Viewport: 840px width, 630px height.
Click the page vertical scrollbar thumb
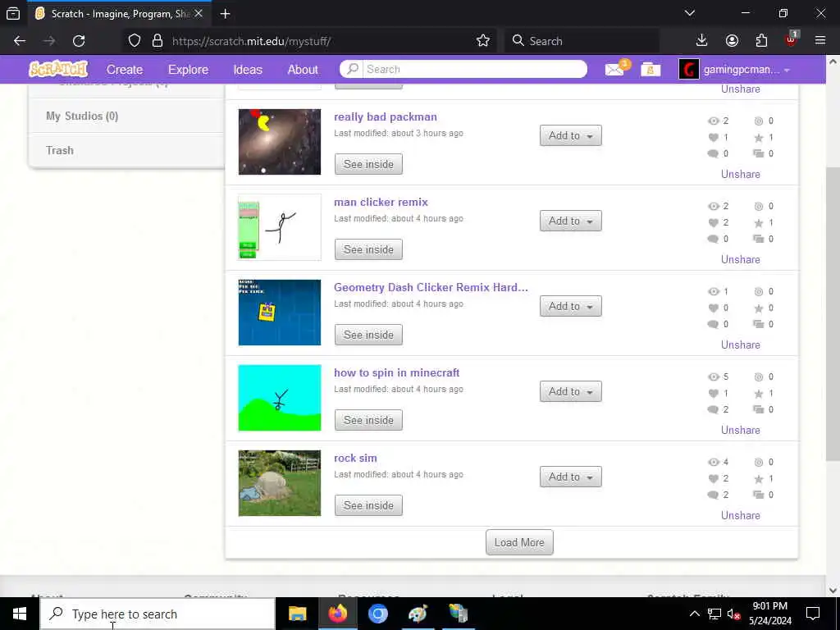[833, 313]
